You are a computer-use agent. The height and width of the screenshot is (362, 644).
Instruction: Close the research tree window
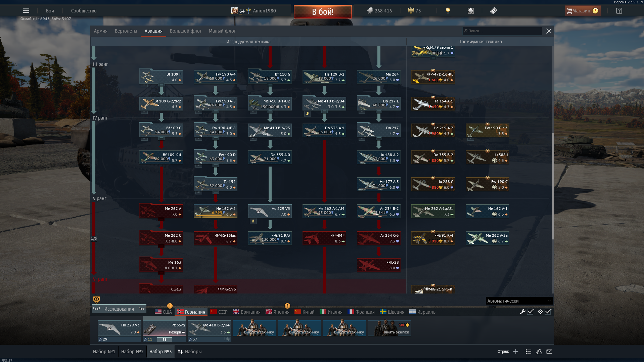point(549,31)
